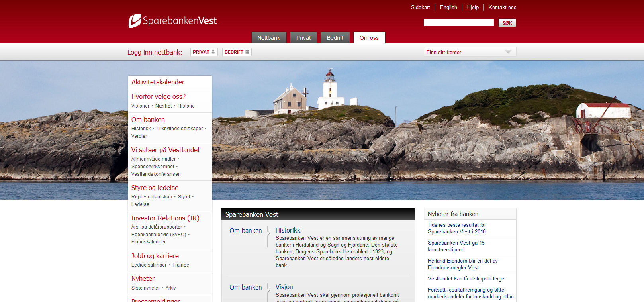Image resolution: width=644 pixels, height=302 pixels.
Task: Open Fortsatt resultatfremgang news item
Action: (x=471, y=293)
